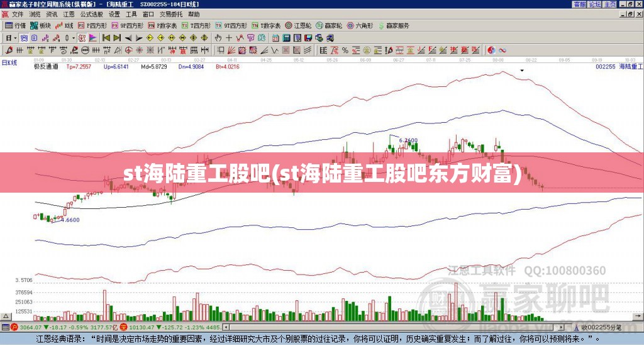Click the truck icon in toolbar
The height and width of the screenshot is (345, 644).
[330, 38]
